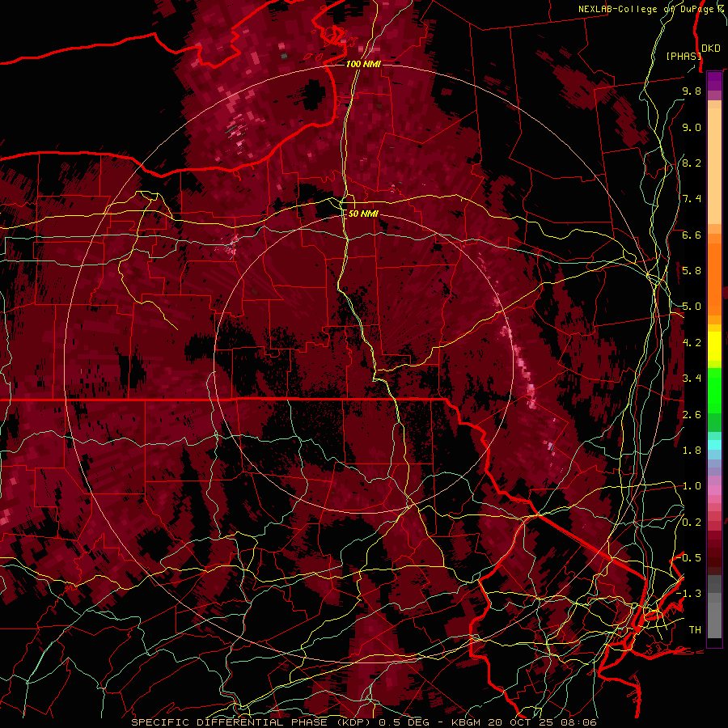Click the 3.4 value on the legend
The width and height of the screenshot is (728, 728).
click(x=692, y=379)
